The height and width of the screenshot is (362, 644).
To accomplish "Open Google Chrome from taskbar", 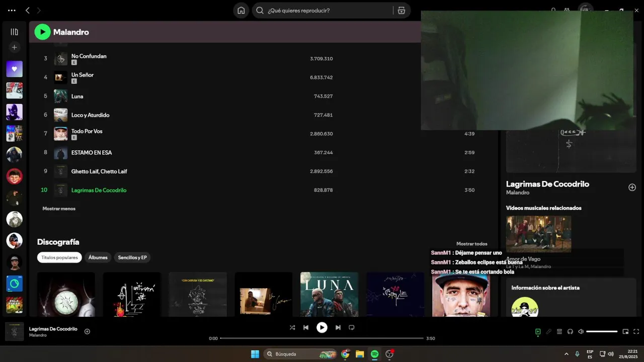I will (345, 354).
